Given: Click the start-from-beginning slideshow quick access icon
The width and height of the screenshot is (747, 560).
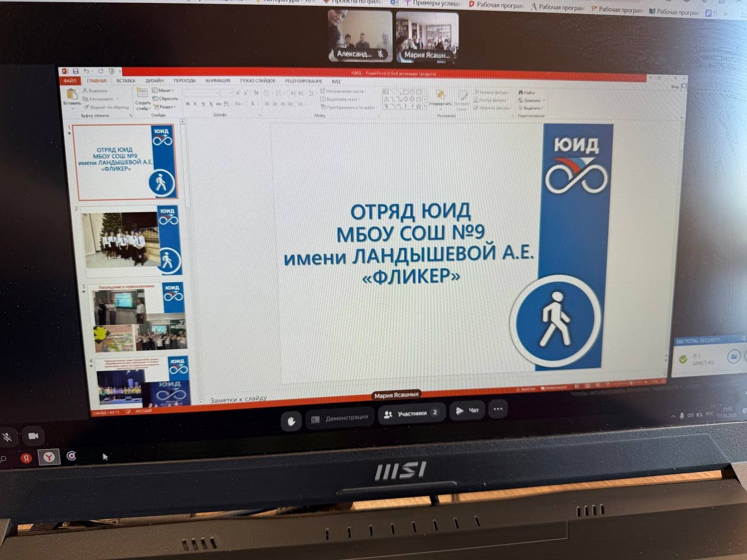Looking at the screenshot, I should coord(111,71).
